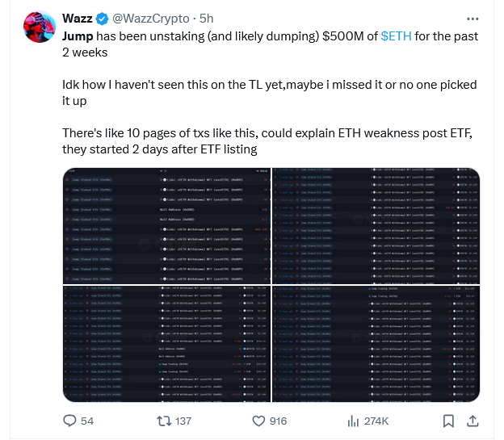Click the Wazz display name
This screenshot has width=504, height=440.
coord(78,19)
